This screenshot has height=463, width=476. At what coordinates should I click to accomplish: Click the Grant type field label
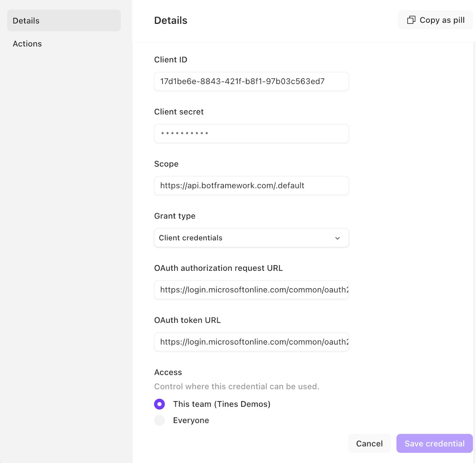(175, 216)
